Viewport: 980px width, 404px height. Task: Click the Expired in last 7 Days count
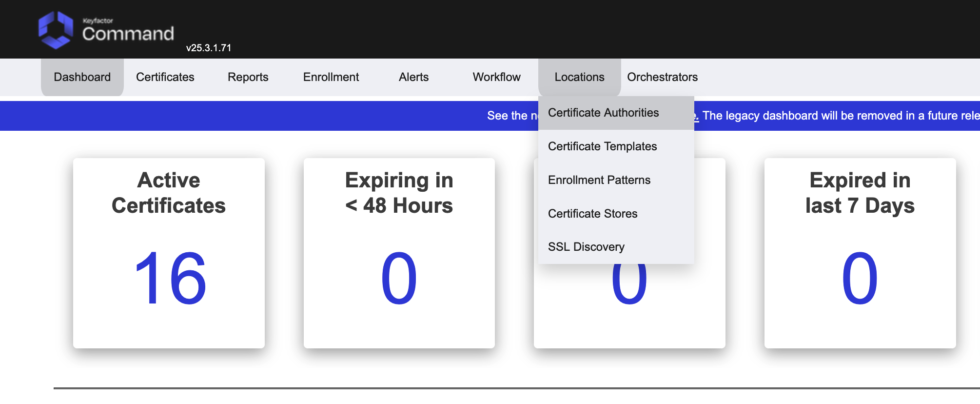[860, 279]
